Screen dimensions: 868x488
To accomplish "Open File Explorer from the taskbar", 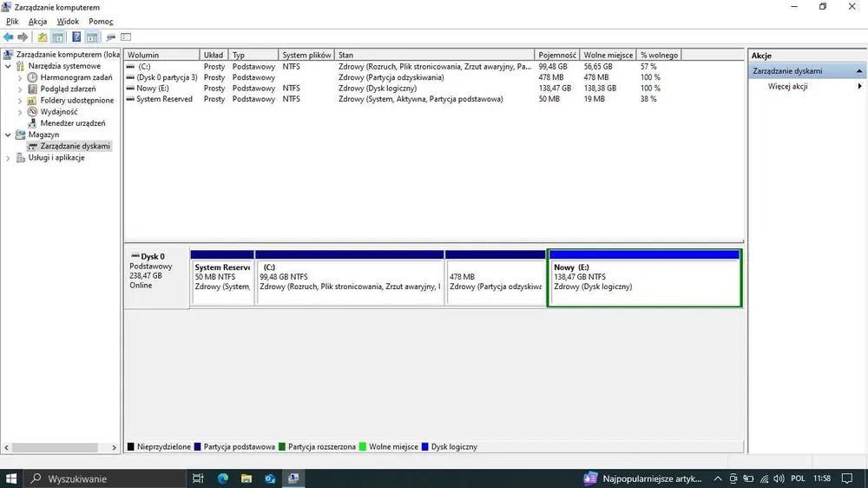I will (247, 478).
